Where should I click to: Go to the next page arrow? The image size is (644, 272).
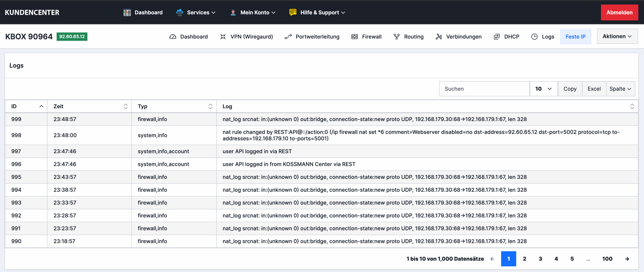click(x=627, y=259)
